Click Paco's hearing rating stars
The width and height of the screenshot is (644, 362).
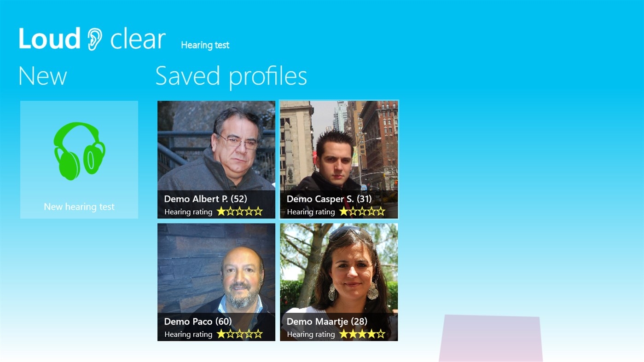[x=239, y=334]
